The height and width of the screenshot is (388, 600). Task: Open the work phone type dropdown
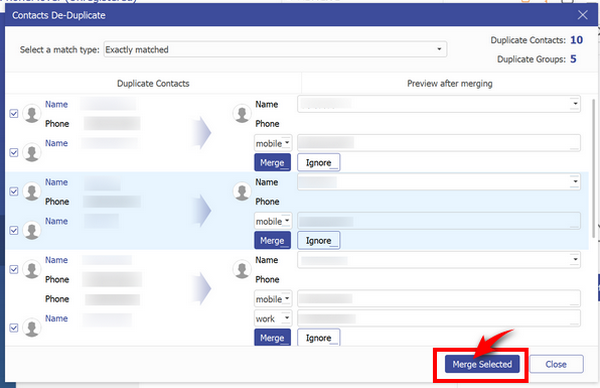[273, 318]
